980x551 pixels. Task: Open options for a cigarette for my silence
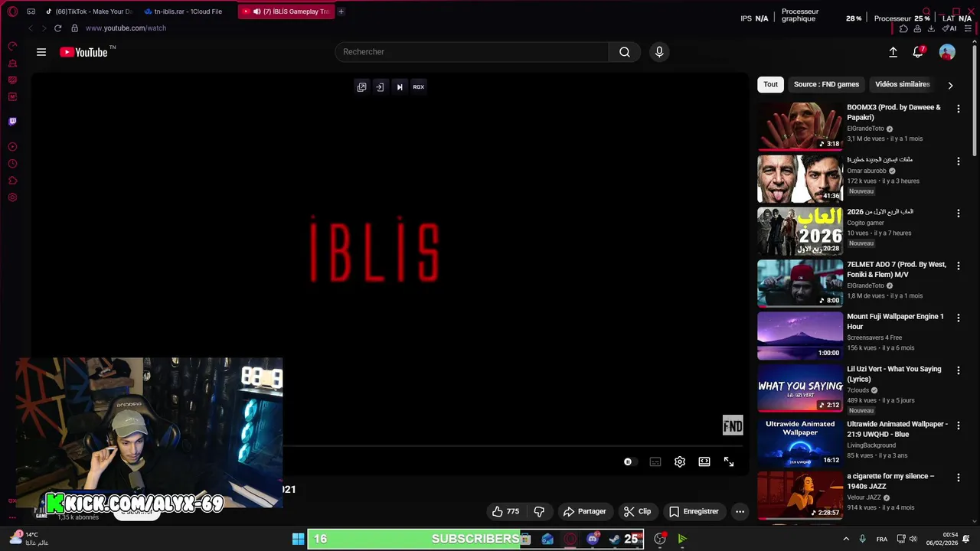tap(958, 478)
